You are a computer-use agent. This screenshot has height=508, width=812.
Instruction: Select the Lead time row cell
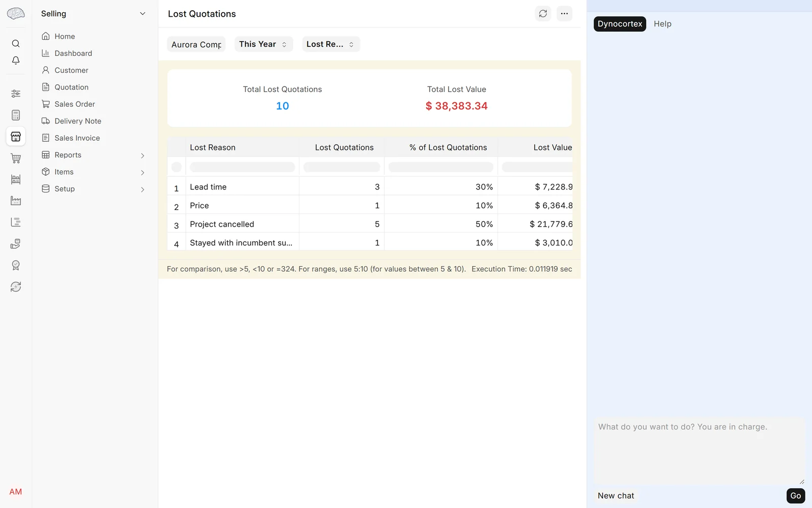242,187
